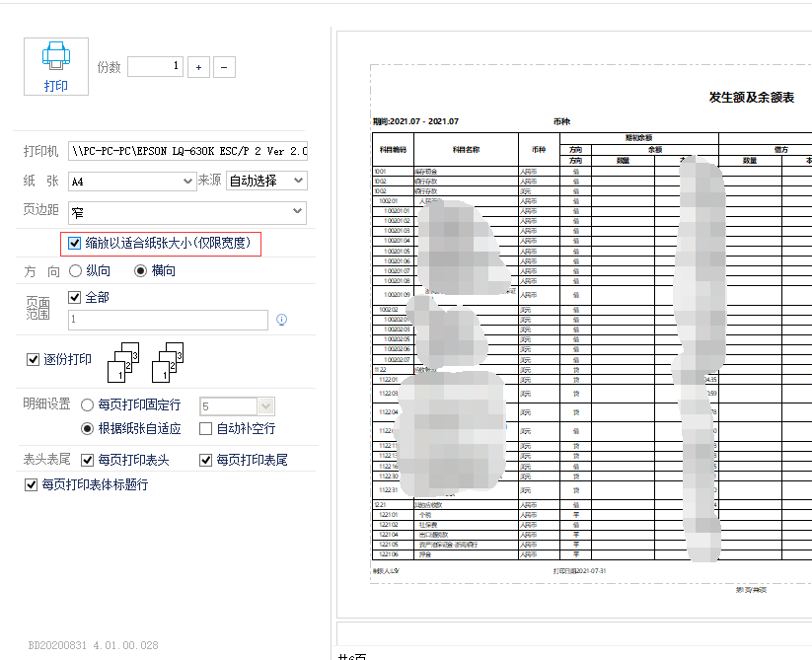Click the 份数 copies input field
The width and height of the screenshot is (812, 660).
tap(155, 66)
